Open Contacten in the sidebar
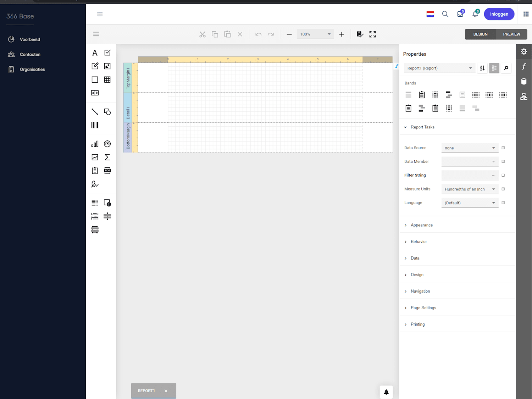 click(x=30, y=54)
